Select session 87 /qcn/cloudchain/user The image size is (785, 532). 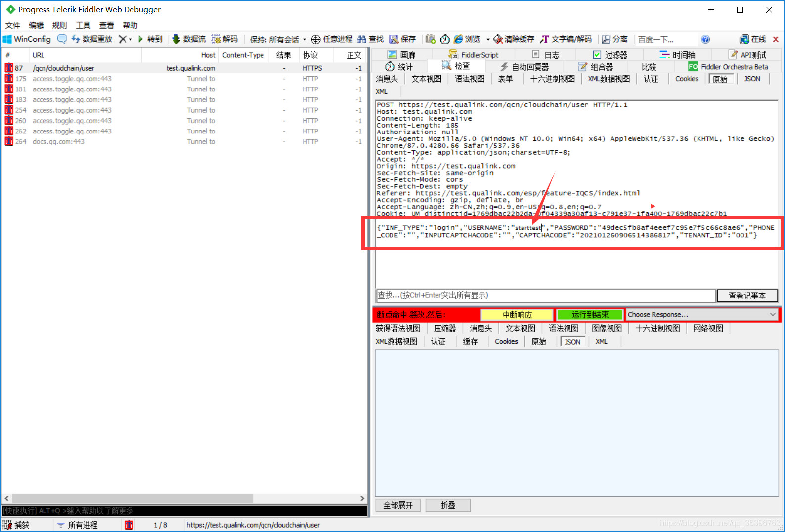point(183,68)
